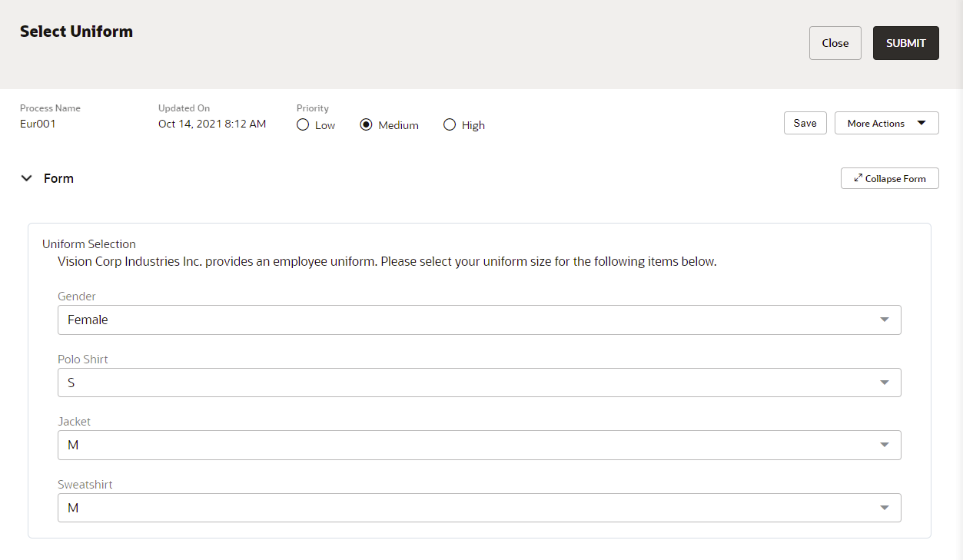Click the Jacket dropdown caret icon
The width and height of the screenshot is (963, 560).
click(x=884, y=445)
